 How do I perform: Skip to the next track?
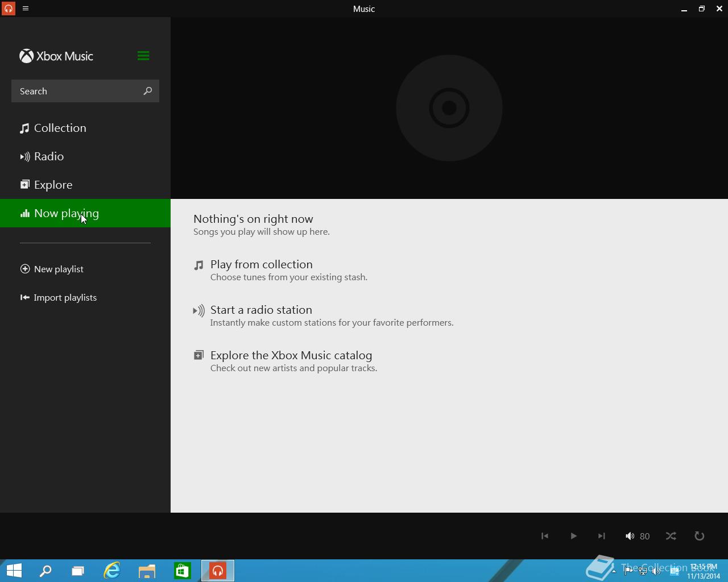[602, 536]
